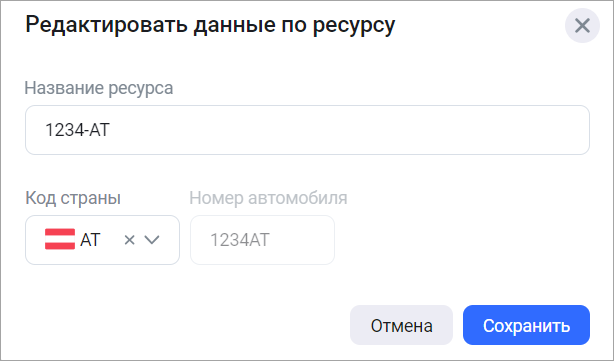Image resolution: width=614 pixels, height=361 pixels.
Task: Select the AT text in country selector
Action: 90,240
